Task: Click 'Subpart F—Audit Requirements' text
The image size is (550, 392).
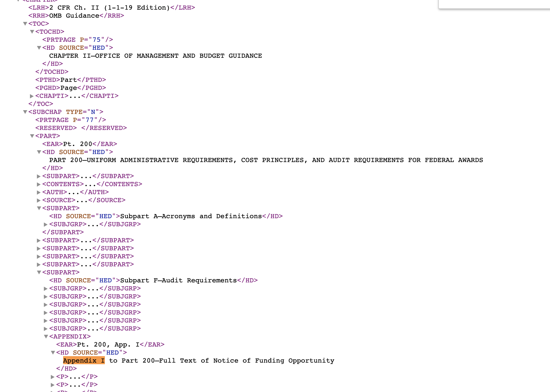Action: click(178, 280)
